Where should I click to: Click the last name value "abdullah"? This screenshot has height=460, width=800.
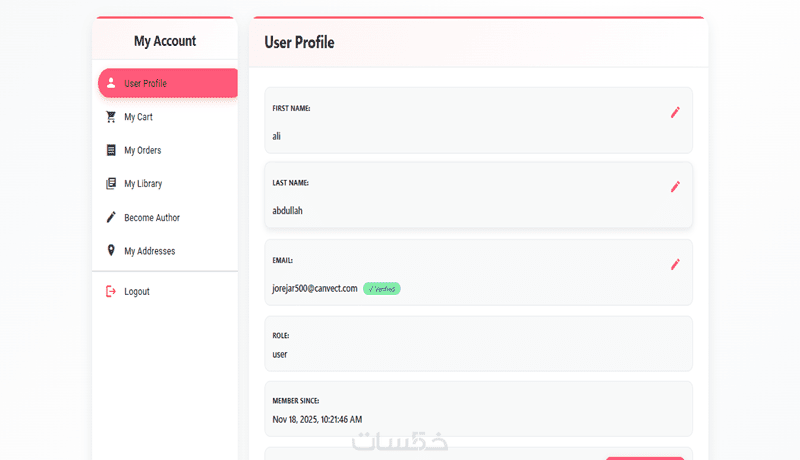(x=287, y=211)
